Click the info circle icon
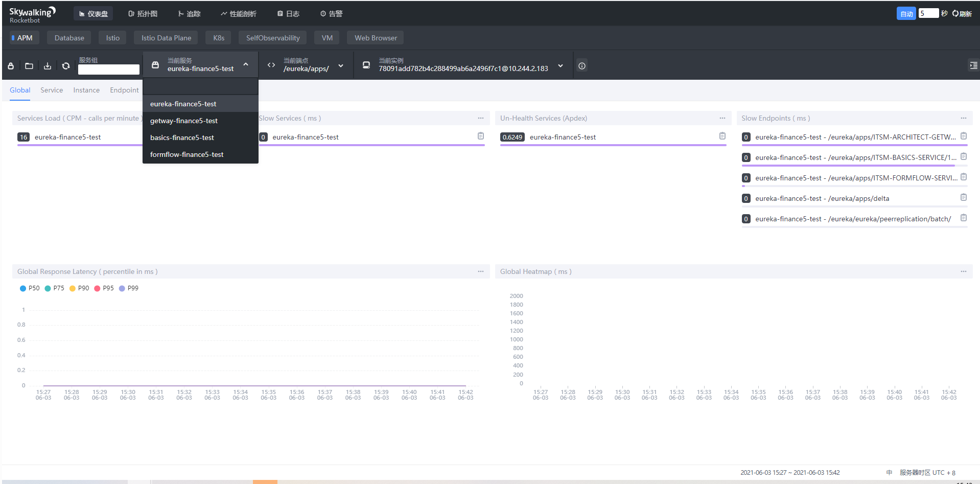 [581, 66]
